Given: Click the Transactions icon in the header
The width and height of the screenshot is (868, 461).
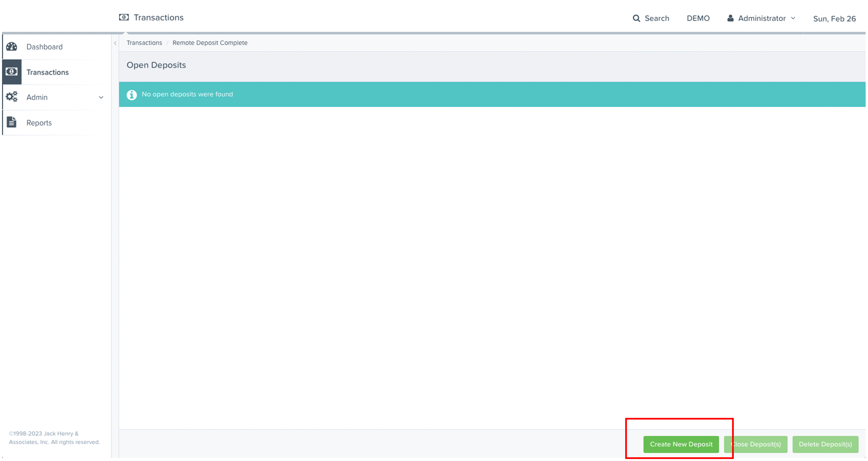Looking at the screenshot, I should [x=123, y=17].
